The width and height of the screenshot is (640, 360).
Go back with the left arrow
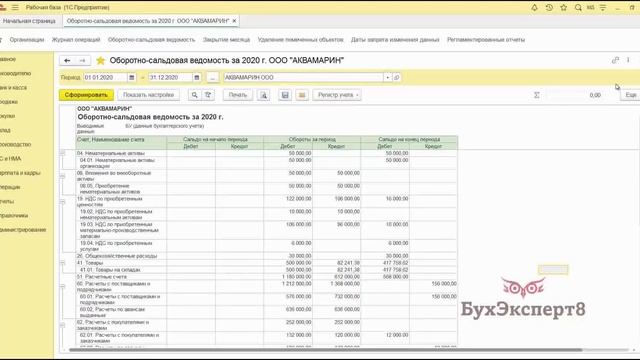coord(67,60)
